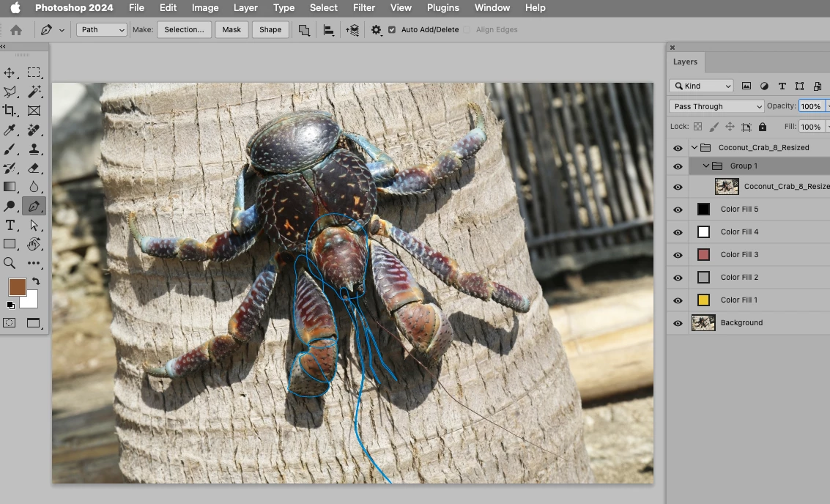Select the Crop tool
The height and width of the screenshot is (504, 830).
(x=10, y=111)
